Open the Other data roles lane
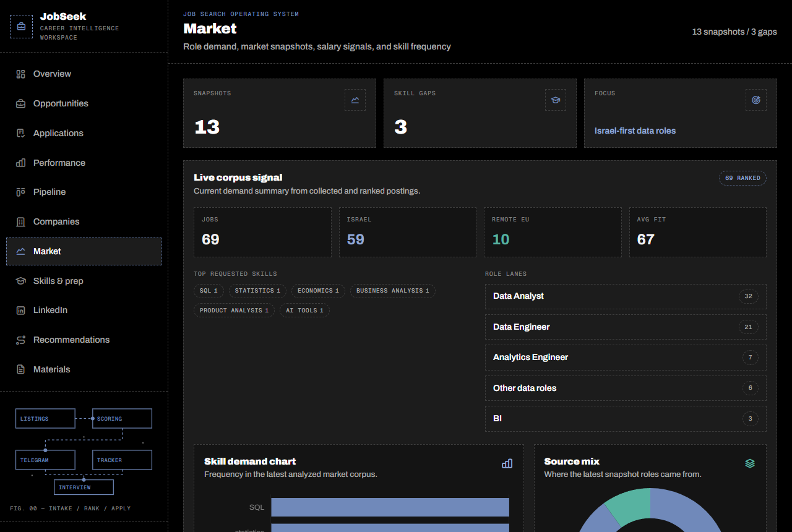Image resolution: width=792 pixels, height=532 pixels. tap(626, 388)
